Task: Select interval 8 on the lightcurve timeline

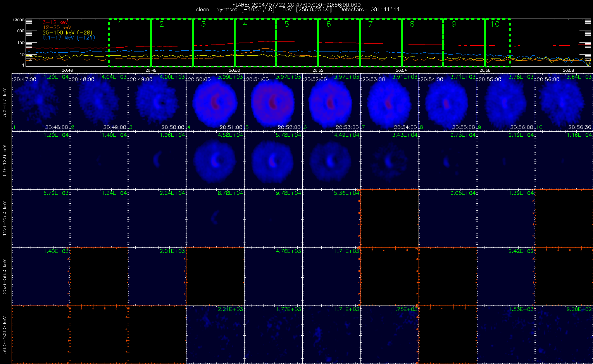Action: (x=423, y=43)
